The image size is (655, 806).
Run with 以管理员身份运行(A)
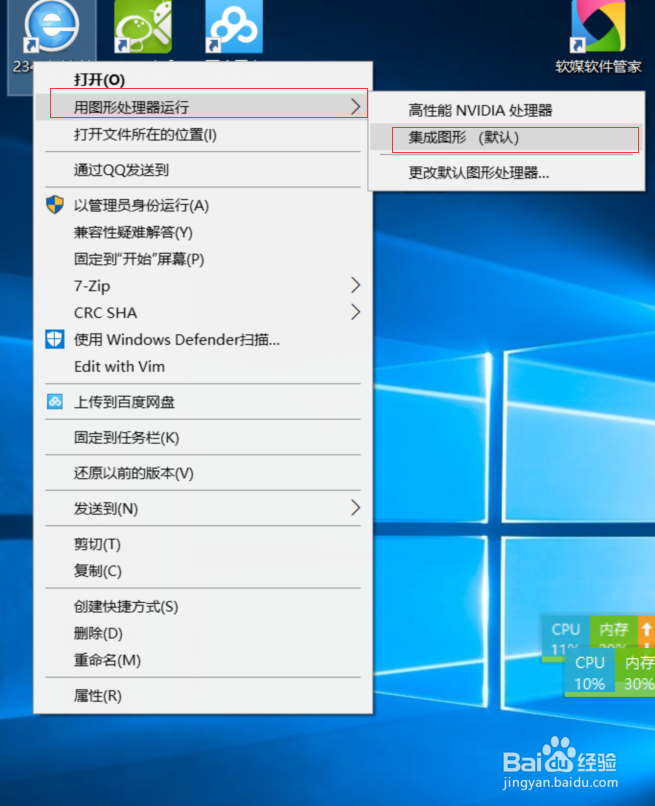(x=203, y=205)
